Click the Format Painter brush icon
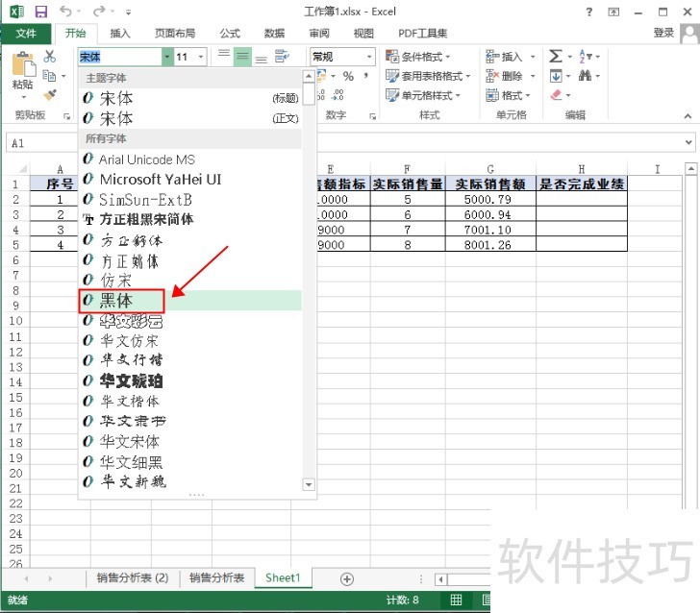 [50, 94]
